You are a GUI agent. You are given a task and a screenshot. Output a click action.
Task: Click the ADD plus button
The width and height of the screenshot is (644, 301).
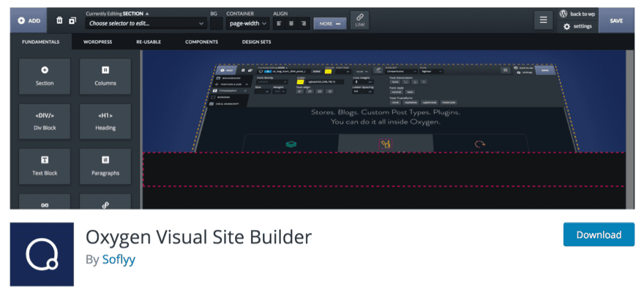[x=29, y=21]
